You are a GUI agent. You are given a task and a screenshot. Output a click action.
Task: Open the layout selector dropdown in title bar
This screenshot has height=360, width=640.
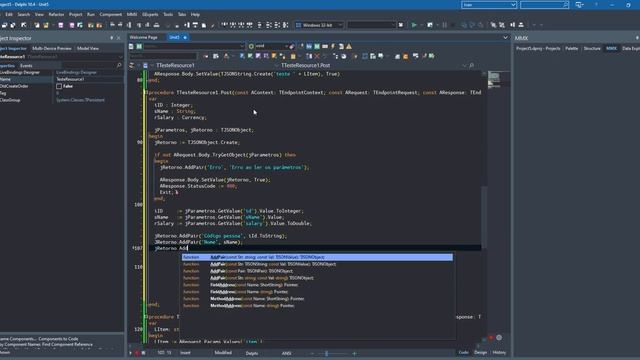[x=489, y=4]
